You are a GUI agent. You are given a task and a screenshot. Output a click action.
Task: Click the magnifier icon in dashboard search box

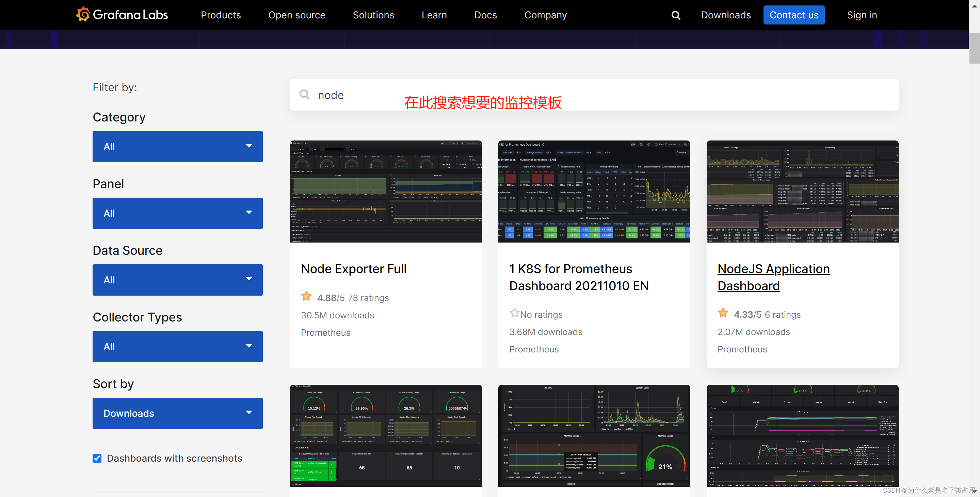(x=304, y=94)
